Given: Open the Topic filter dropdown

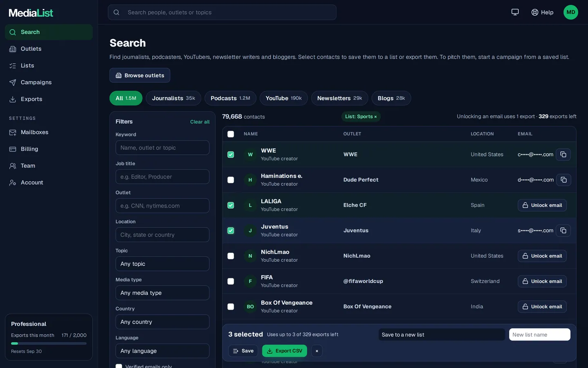Looking at the screenshot, I should 163,264.
